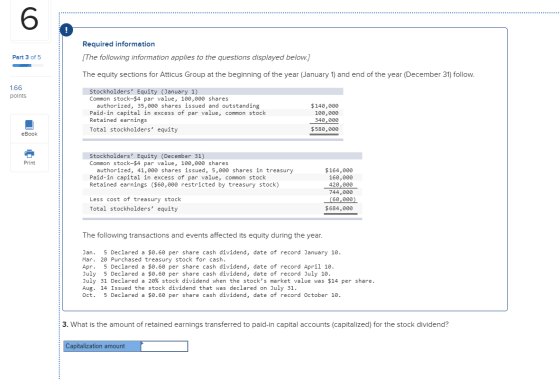Open the eBook resource icon
Image resolution: width=560 pixels, height=380 pixels.
point(29,125)
